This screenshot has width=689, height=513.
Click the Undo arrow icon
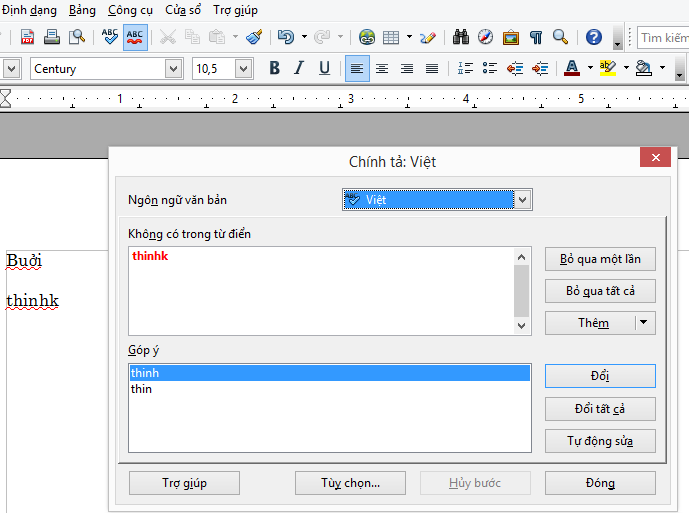point(286,37)
